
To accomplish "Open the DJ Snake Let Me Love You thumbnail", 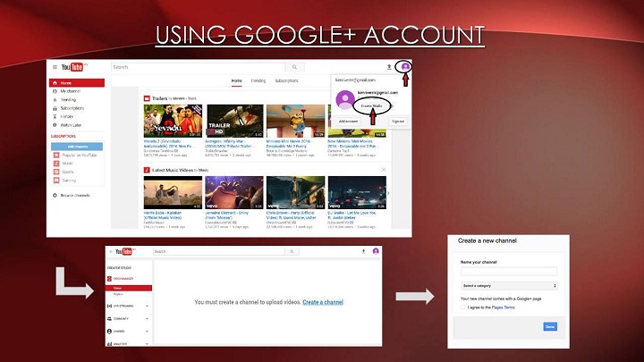I will (357, 192).
